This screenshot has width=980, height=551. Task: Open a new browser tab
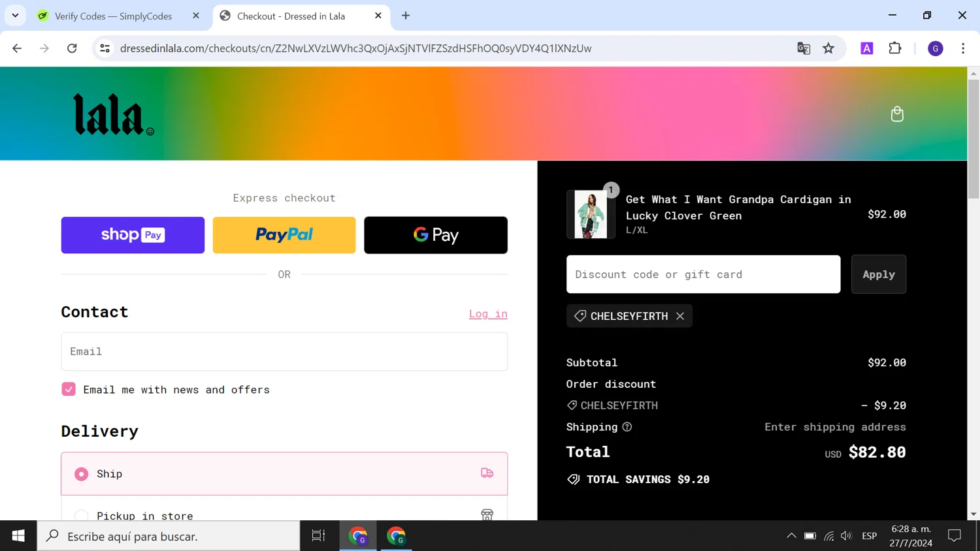406,16
